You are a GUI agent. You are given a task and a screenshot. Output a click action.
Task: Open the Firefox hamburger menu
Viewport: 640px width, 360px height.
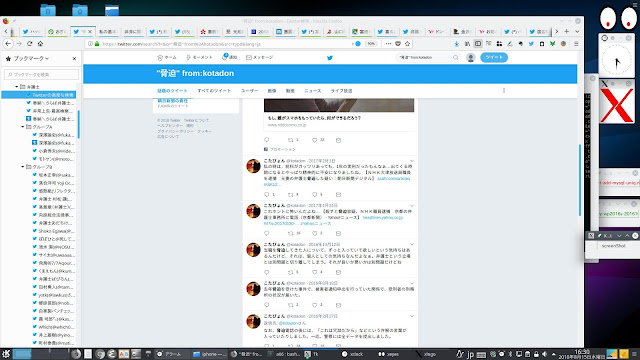coord(576,44)
